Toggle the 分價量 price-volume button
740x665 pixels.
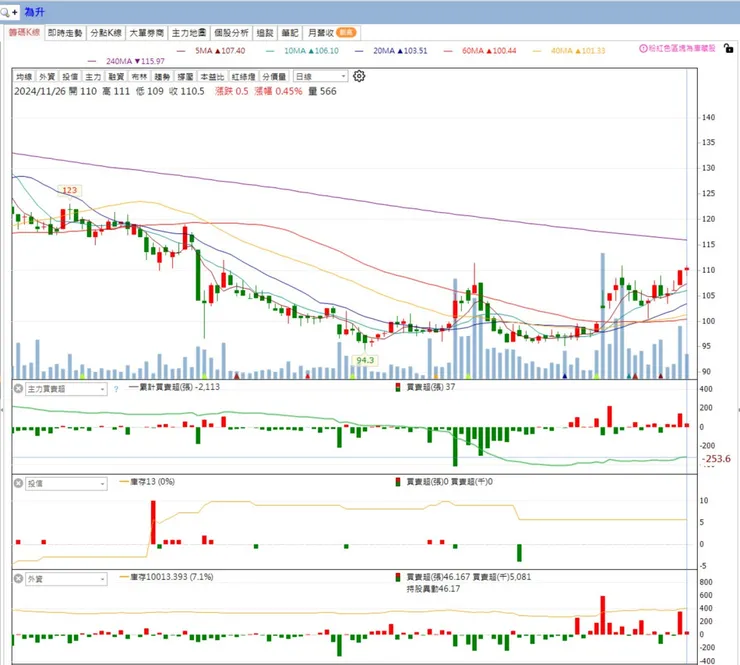(x=274, y=76)
